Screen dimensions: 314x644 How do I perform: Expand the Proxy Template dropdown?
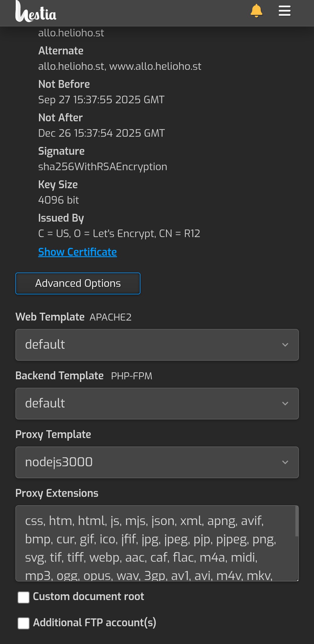tap(157, 462)
